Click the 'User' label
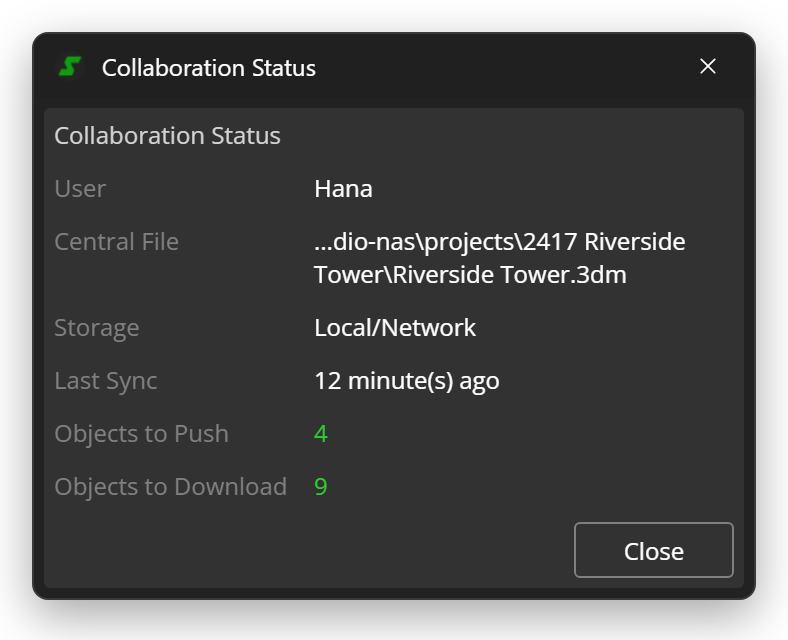 [80, 189]
